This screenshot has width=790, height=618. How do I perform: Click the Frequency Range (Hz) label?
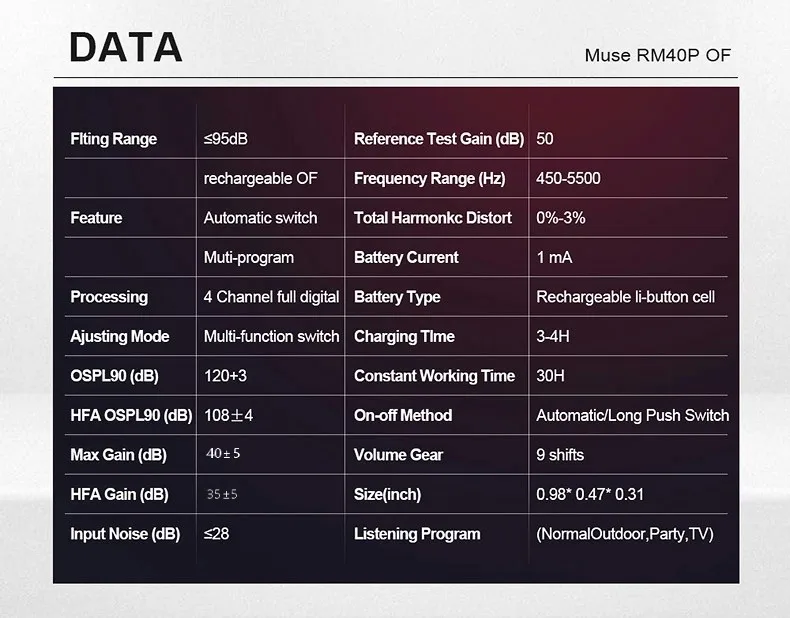429,178
